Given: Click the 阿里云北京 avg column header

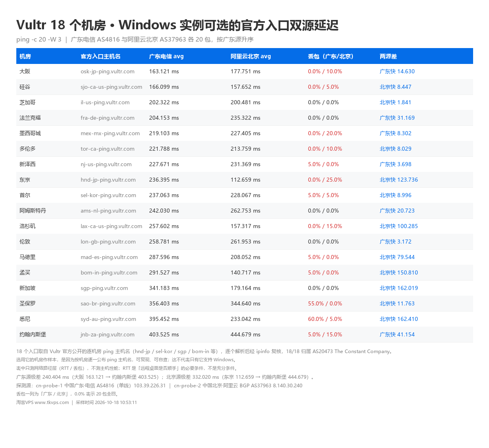Looking at the screenshot, I should 251,56.
